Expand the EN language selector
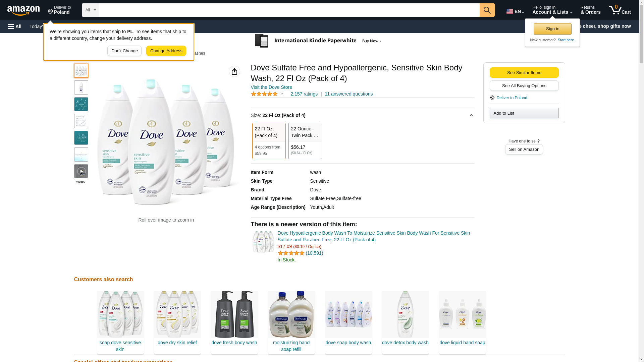 tap(515, 11)
